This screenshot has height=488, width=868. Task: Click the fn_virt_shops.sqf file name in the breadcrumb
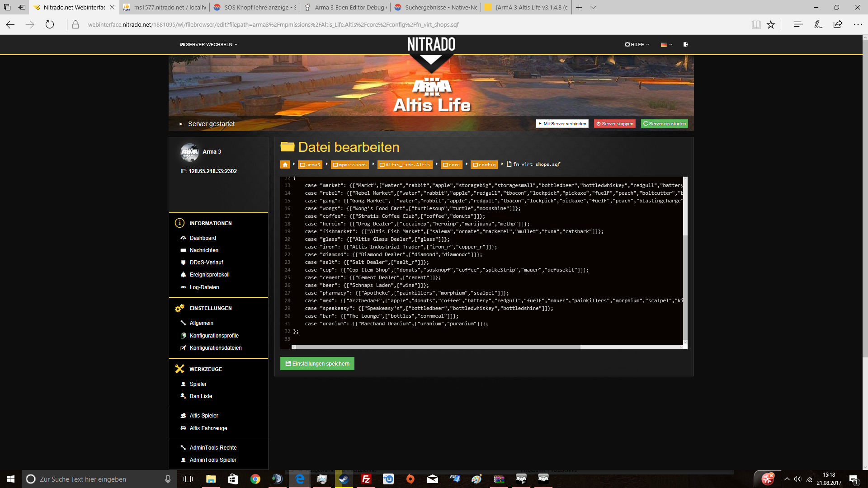(x=536, y=164)
